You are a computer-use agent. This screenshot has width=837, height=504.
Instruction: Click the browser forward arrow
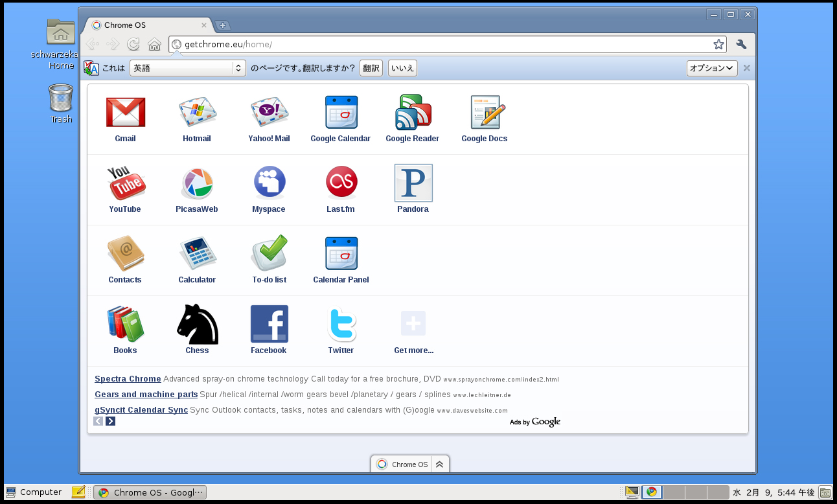click(x=113, y=44)
